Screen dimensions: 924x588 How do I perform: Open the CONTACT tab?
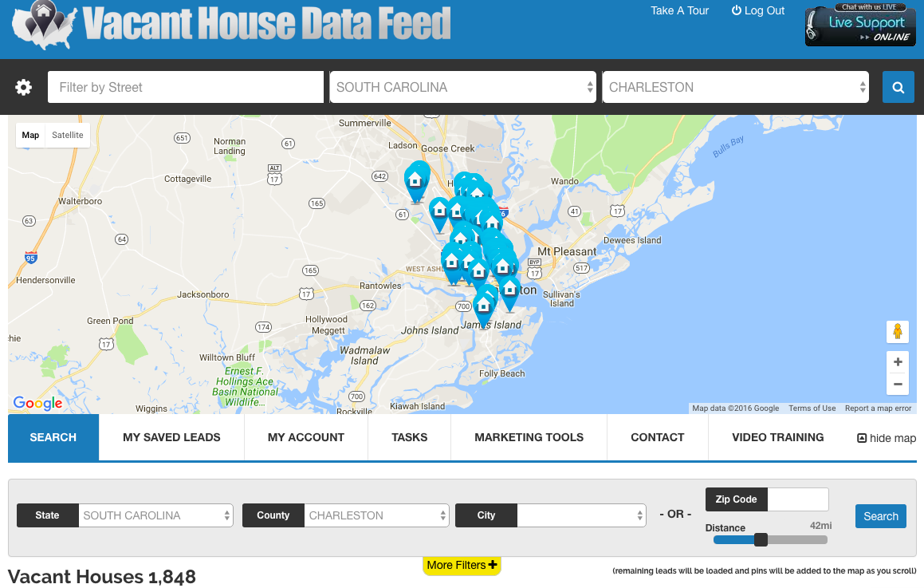(658, 437)
